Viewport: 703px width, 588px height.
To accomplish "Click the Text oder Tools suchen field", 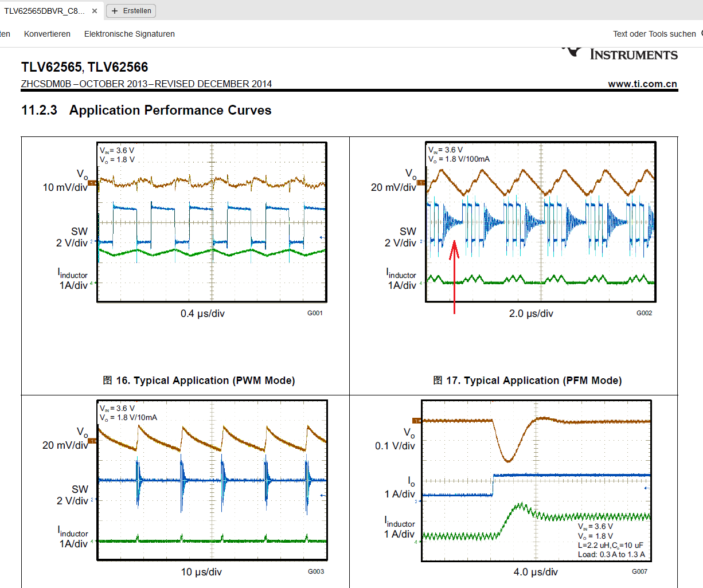I will pos(654,34).
